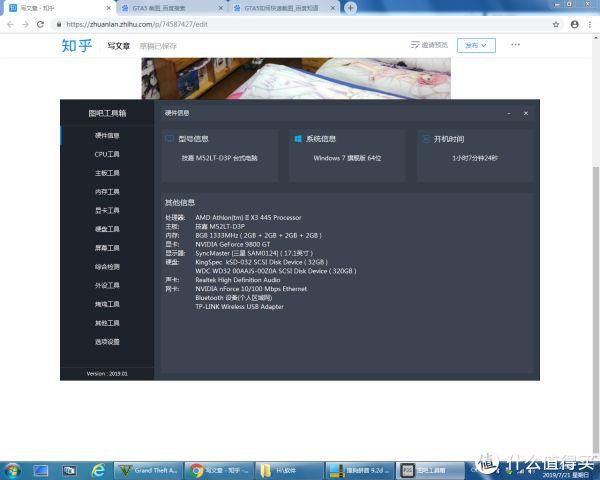Launch Internet Explorer from the taskbar
This screenshot has height=480, width=600.
coord(98,470)
